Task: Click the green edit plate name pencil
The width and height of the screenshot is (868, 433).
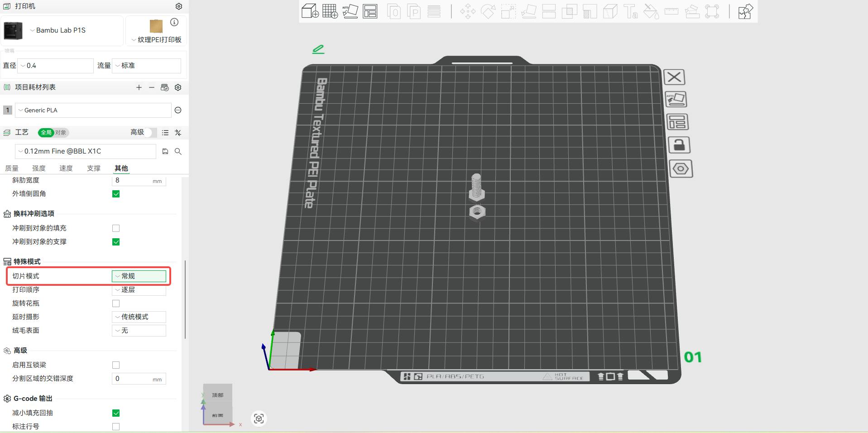Action: coord(318,49)
